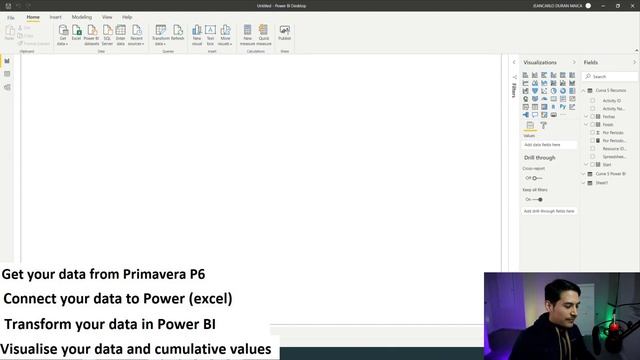Toggle Cross-report drill through switch

click(537, 178)
